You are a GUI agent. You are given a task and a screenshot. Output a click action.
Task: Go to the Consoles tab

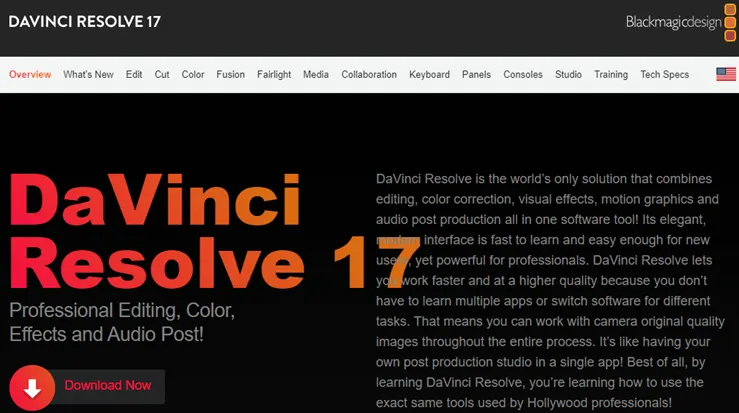point(523,74)
